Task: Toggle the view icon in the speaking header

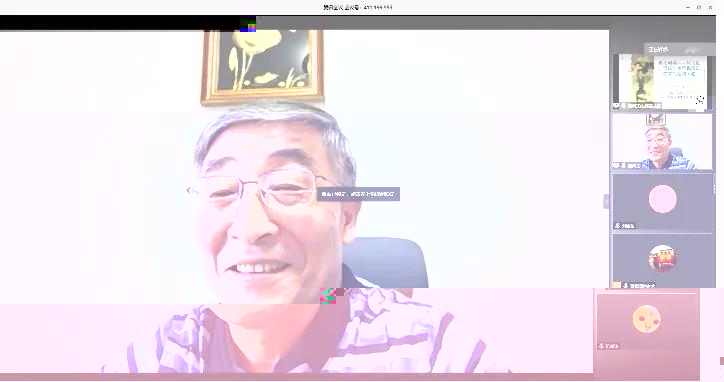Action: pyautogui.click(x=691, y=49)
